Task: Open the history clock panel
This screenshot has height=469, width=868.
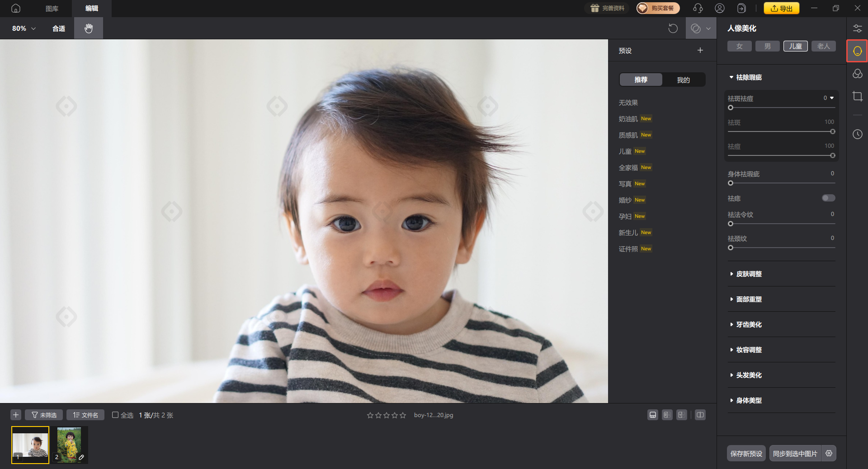Action: (857, 134)
